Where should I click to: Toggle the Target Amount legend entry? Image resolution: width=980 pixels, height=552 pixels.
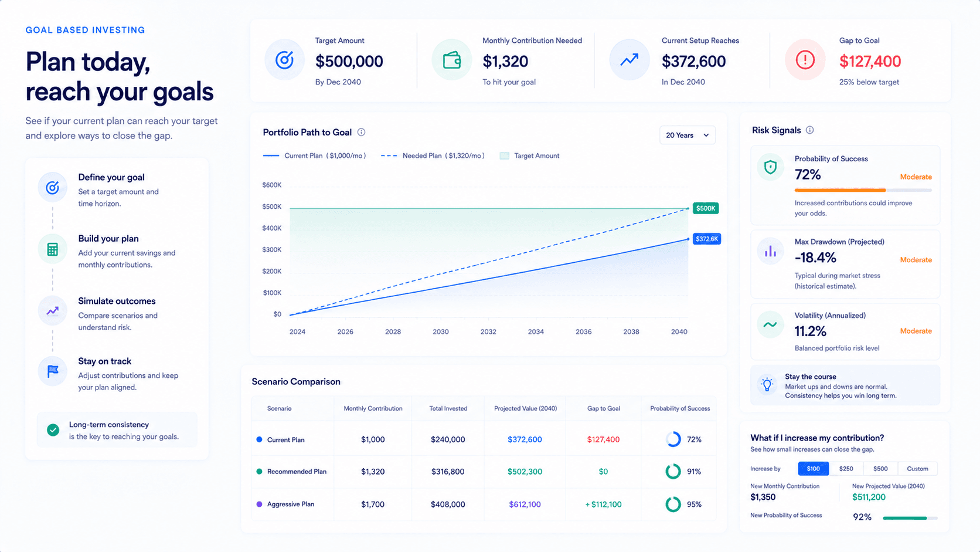pos(529,156)
